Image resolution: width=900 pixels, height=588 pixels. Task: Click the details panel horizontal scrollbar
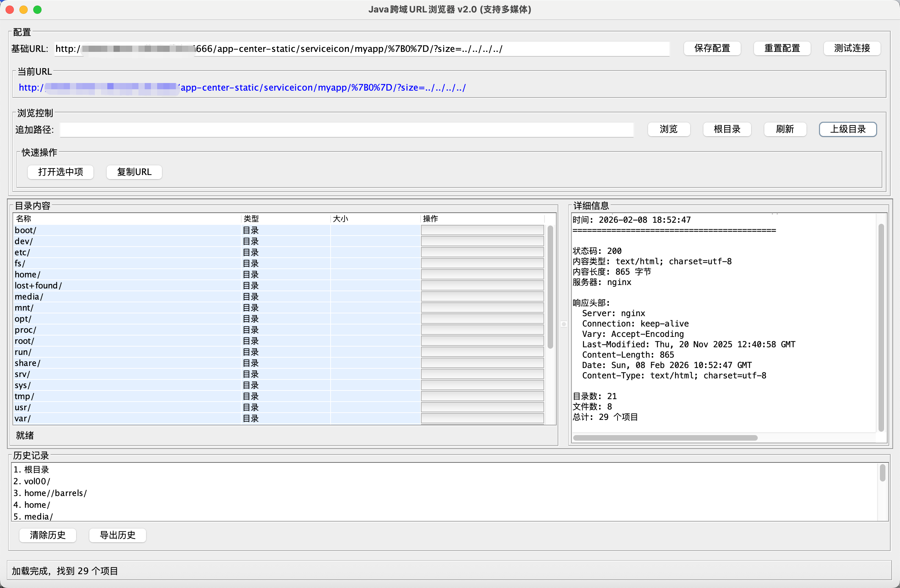(x=665, y=438)
